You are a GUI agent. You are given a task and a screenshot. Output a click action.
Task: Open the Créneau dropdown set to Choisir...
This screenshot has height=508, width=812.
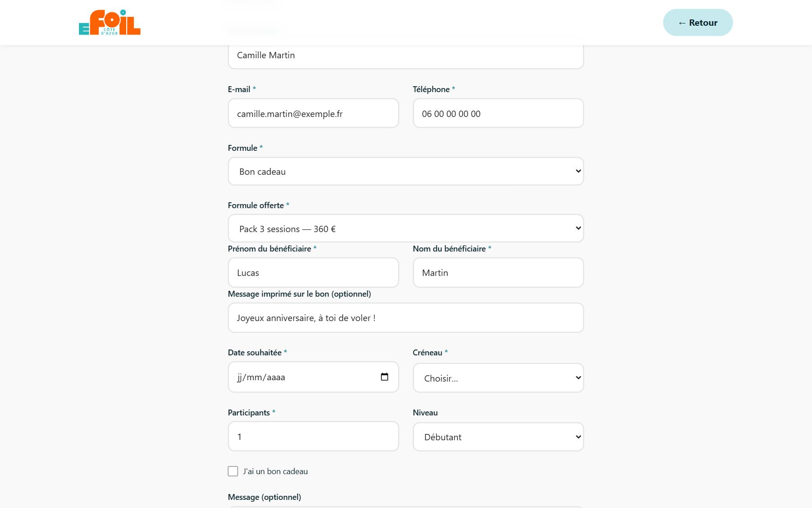[498, 378]
